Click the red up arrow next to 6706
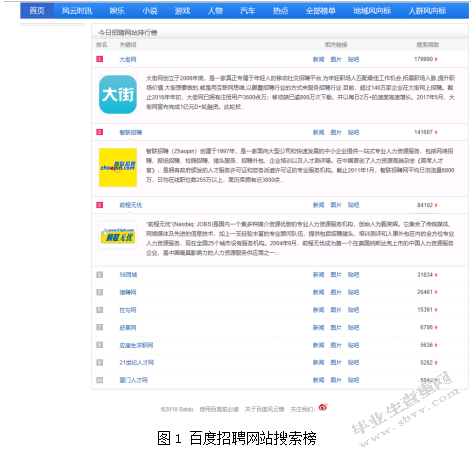 pyautogui.click(x=436, y=328)
